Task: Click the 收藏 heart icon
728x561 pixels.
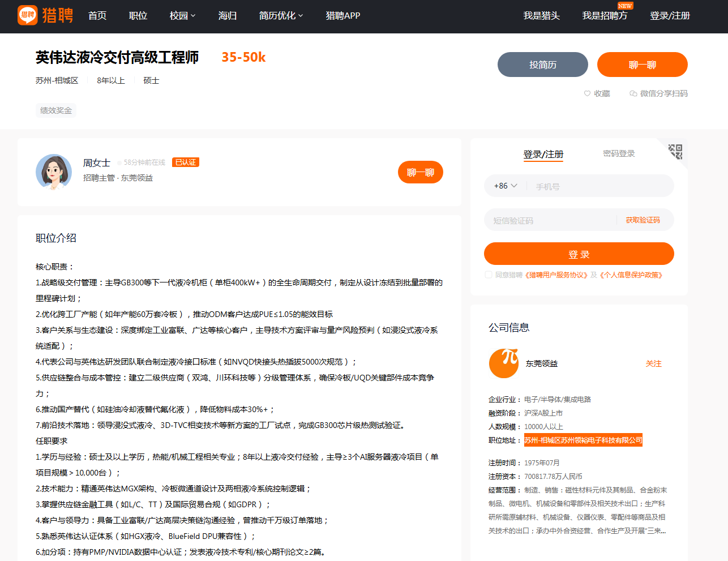Action: (586, 93)
